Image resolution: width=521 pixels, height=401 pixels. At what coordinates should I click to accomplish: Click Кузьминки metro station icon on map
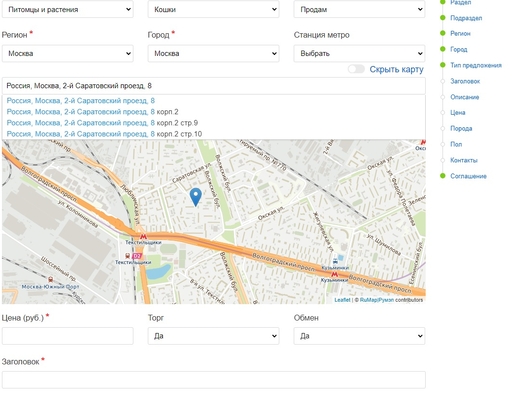click(334, 274)
